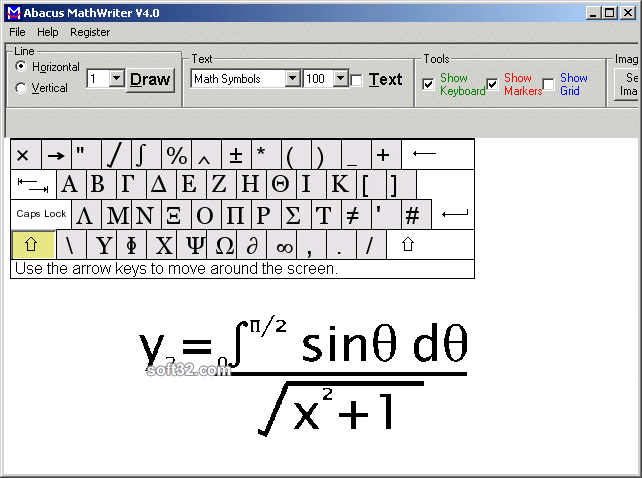Click the caret symbol key
Viewport: 642px width, 478px height.
206,154
